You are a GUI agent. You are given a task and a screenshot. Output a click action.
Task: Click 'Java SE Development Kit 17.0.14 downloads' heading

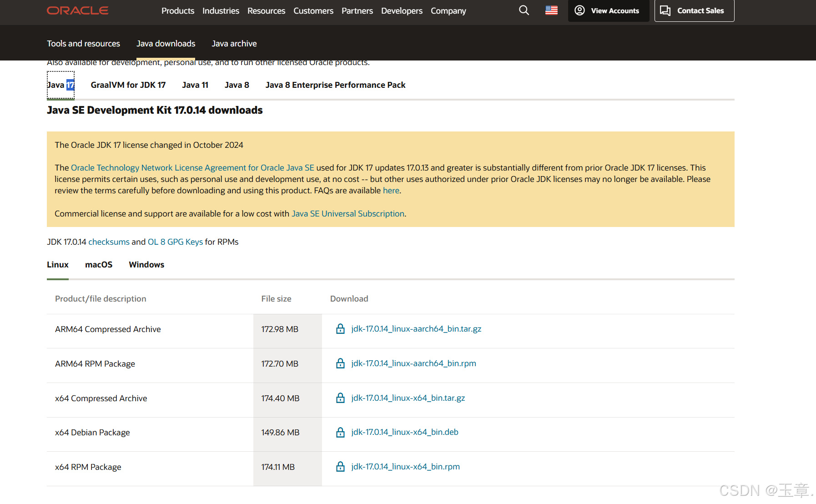pyautogui.click(x=155, y=110)
